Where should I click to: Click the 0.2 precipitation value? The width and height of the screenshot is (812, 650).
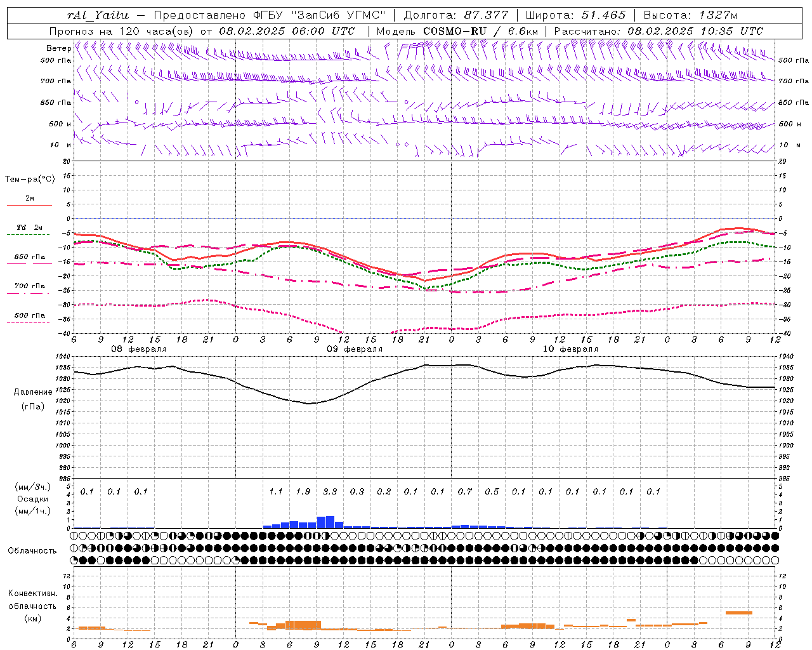click(x=384, y=491)
